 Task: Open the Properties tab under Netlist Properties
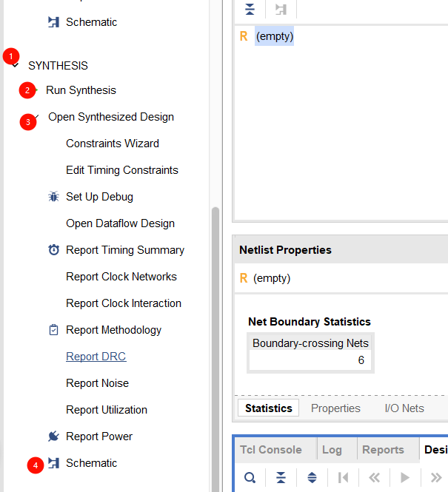[x=335, y=408]
